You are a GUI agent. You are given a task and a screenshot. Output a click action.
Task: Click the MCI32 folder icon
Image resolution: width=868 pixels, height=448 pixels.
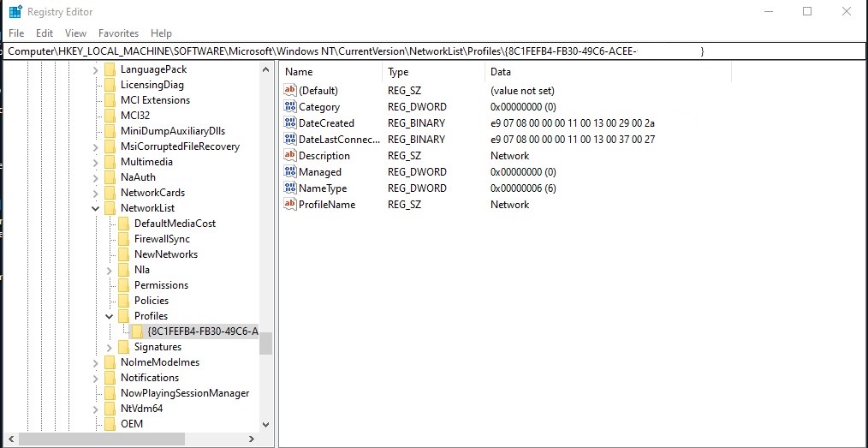[x=110, y=116]
